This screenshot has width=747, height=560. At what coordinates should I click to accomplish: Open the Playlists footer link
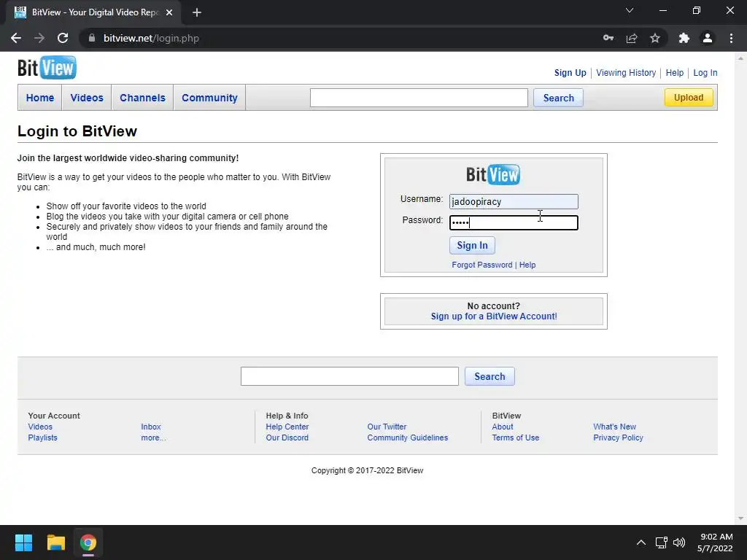[x=42, y=437]
